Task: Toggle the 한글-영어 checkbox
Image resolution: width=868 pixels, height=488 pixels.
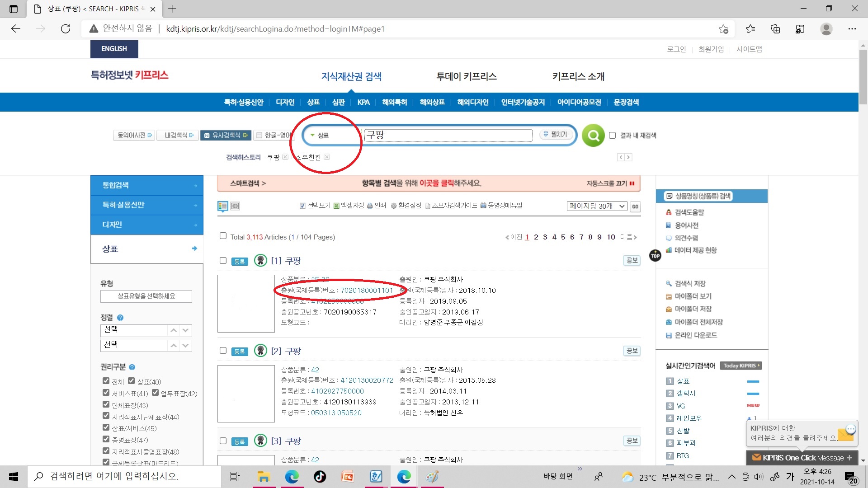Action: [x=259, y=135]
